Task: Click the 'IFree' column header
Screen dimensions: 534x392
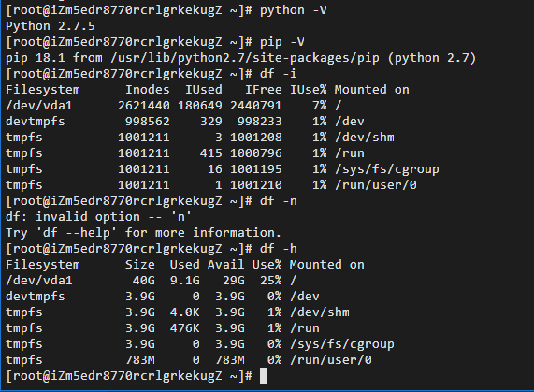Action: [x=263, y=90]
